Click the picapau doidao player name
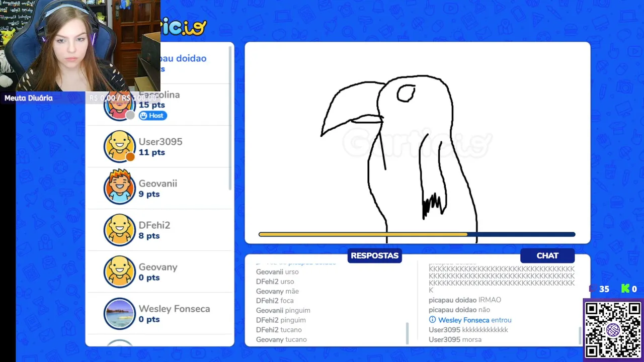Image resolution: width=644 pixels, height=362 pixels. [184, 58]
